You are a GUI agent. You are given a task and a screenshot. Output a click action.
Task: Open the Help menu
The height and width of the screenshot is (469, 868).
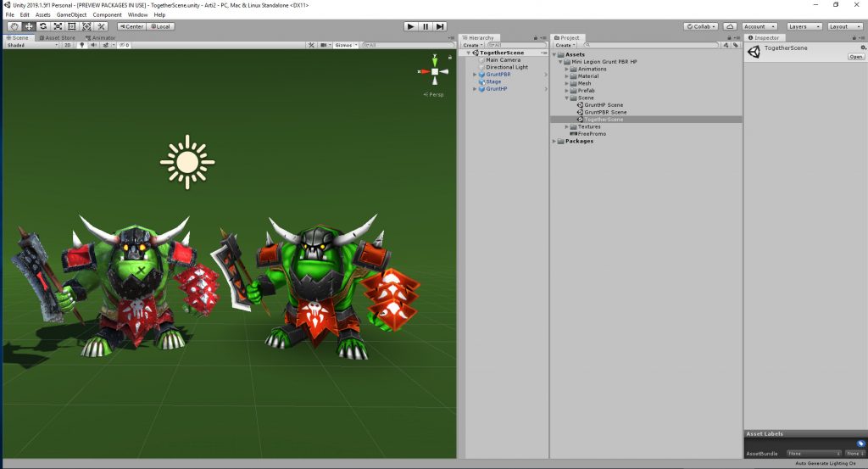pyautogui.click(x=159, y=15)
